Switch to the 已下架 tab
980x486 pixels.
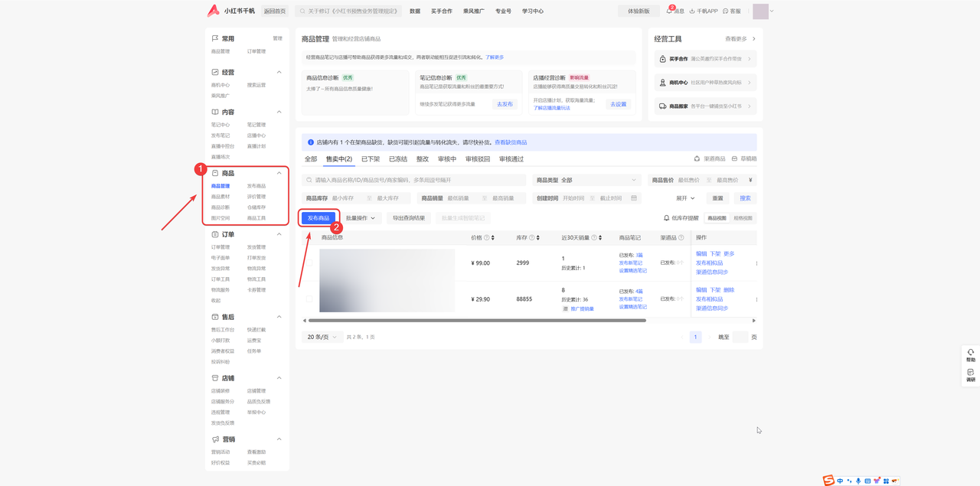(x=371, y=159)
